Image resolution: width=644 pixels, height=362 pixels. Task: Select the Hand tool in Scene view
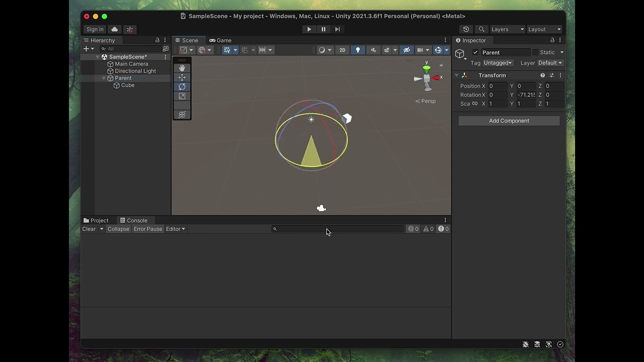coord(182,68)
